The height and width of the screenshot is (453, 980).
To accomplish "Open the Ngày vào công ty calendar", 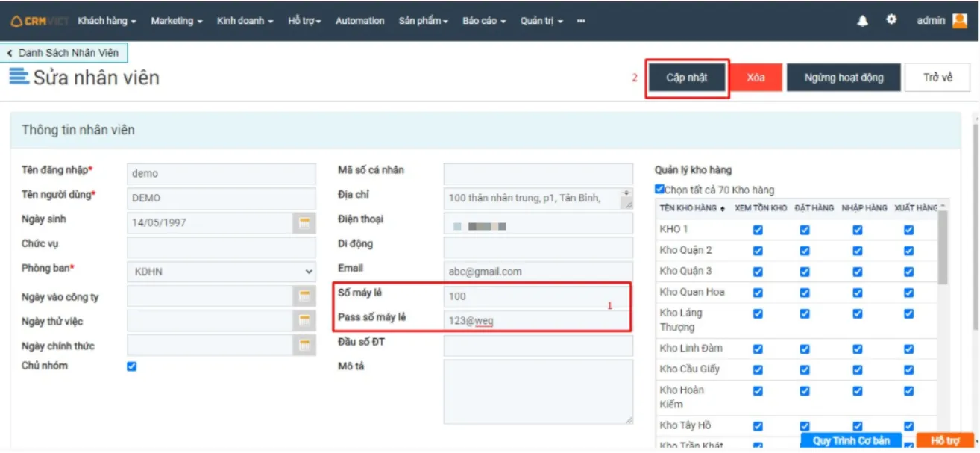I will pyautogui.click(x=304, y=296).
